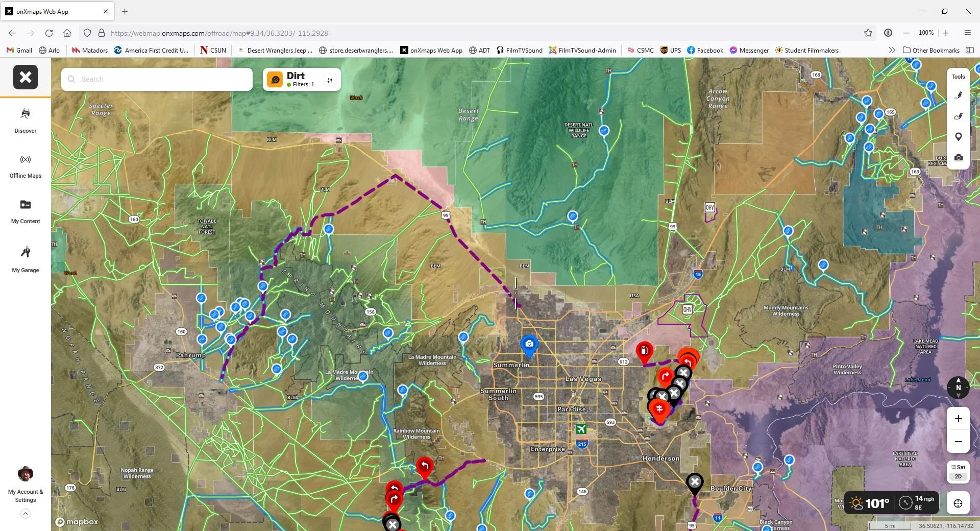Expand the sidebar chevron under My Account
This screenshot has width=980, height=531.
26,514
